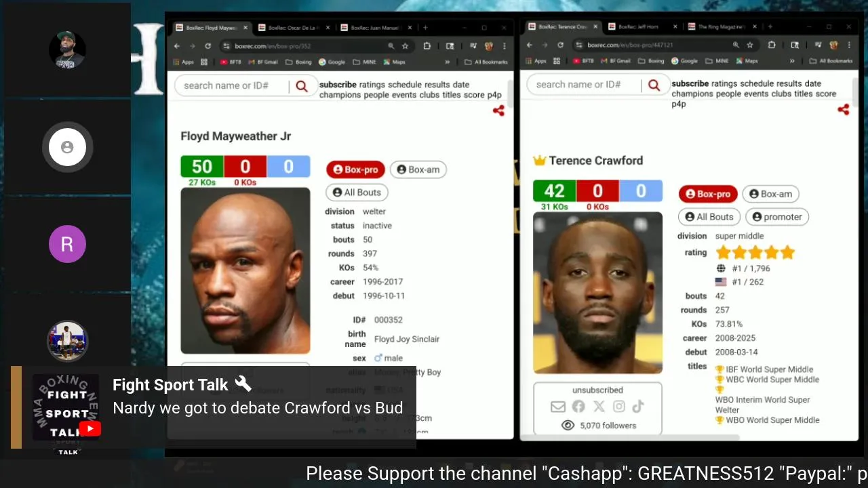Screen dimensions: 868x488
Task: Open the promoter button on Crawford's profile
Action: click(777, 217)
